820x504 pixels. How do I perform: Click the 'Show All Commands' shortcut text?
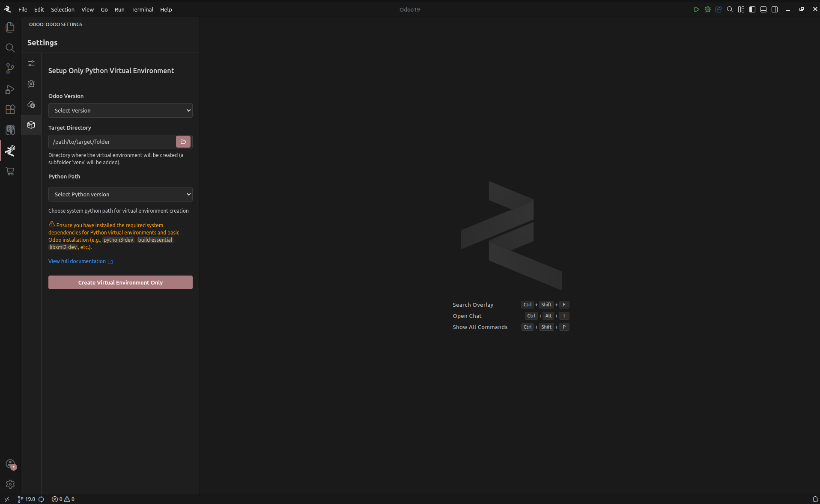pos(480,327)
